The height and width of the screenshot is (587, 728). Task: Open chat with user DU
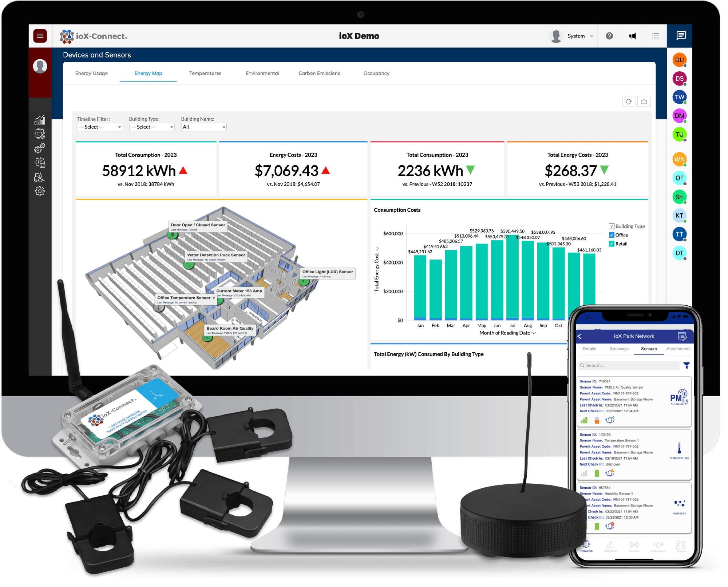click(x=679, y=60)
